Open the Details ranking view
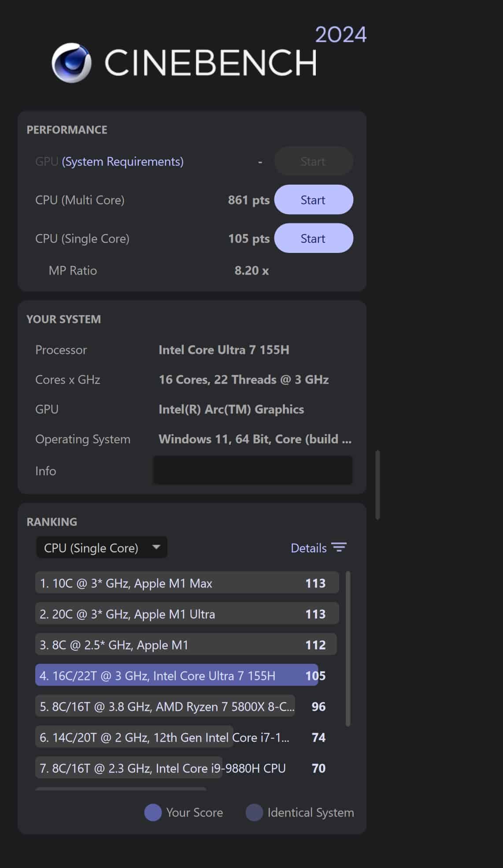Screen dimensions: 503x868 tap(309, 548)
